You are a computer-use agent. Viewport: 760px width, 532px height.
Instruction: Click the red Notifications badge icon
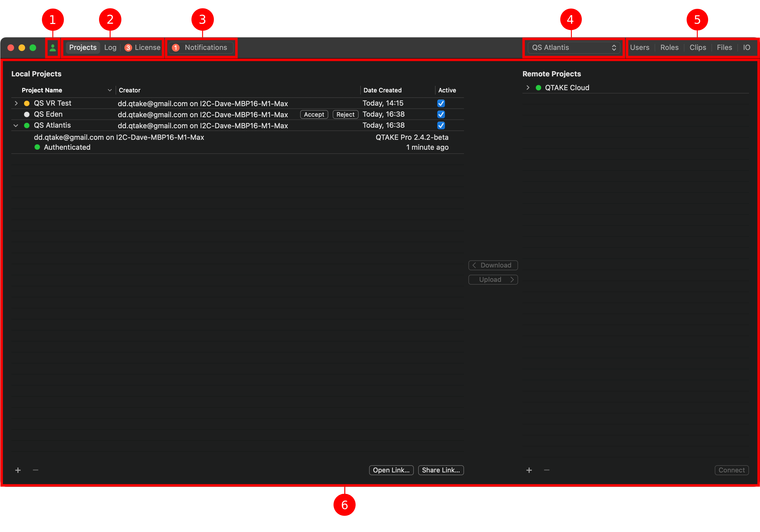pos(176,48)
